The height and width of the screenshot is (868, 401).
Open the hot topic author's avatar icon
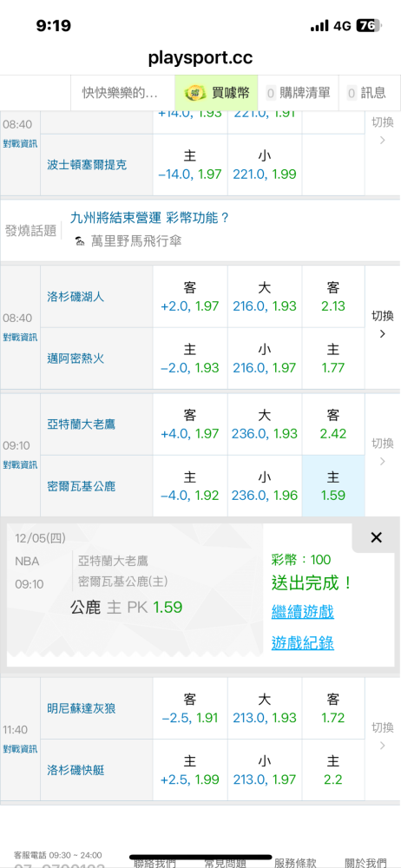81,241
